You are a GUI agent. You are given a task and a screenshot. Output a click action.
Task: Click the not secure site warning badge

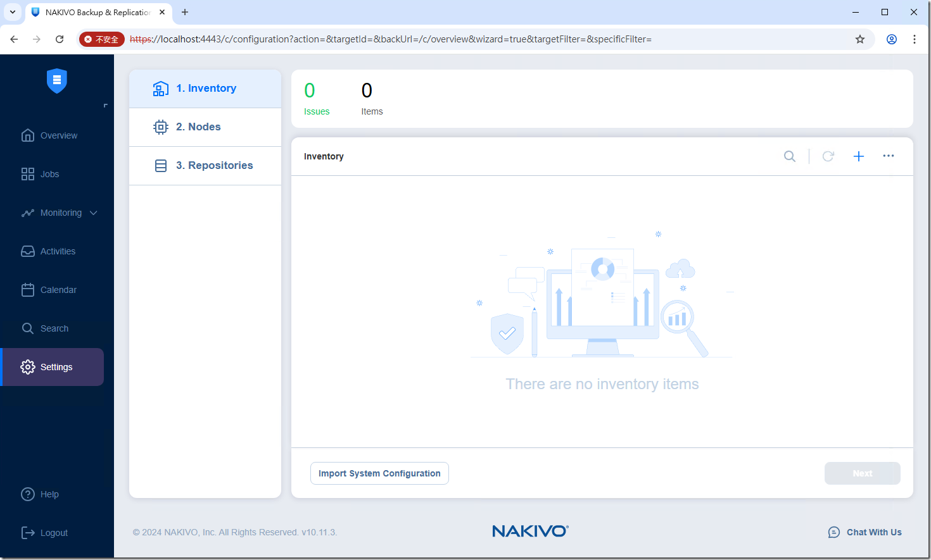pyautogui.click(x=102, y=39)
